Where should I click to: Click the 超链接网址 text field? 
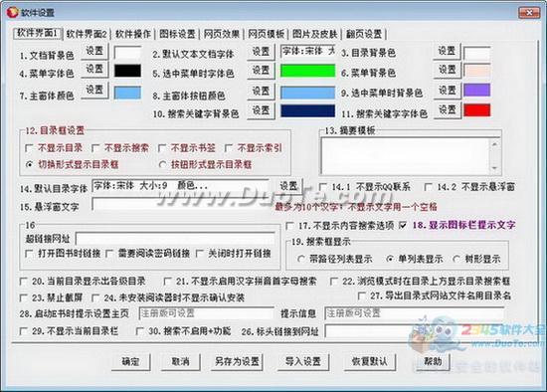click(175, 239)
